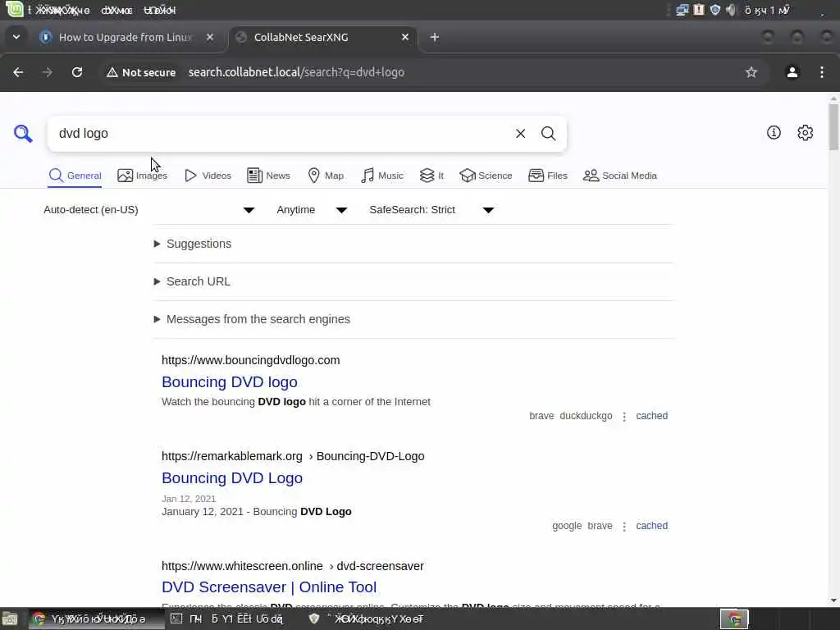Screen dimensions: 840x630
Task: Click the clipboard tray icon
Action: 699,10
